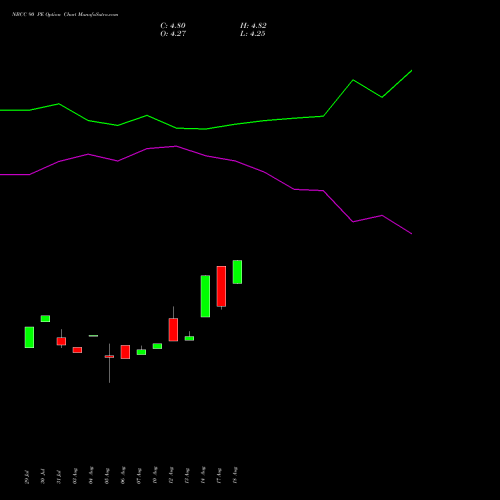Select the red candle for 06 Aug
The width and height of the screenshot is (500, 500).
click(125, 352)
